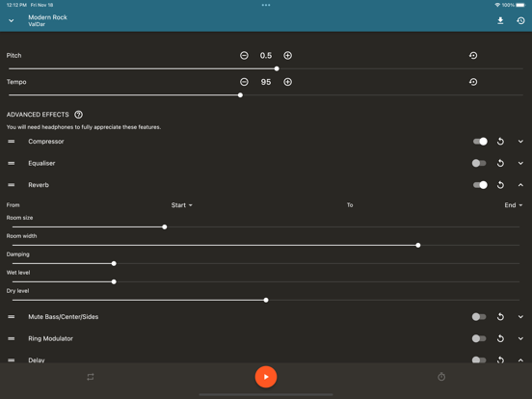
Task: Click the Compressor effect label
Action: click(46, 142)
